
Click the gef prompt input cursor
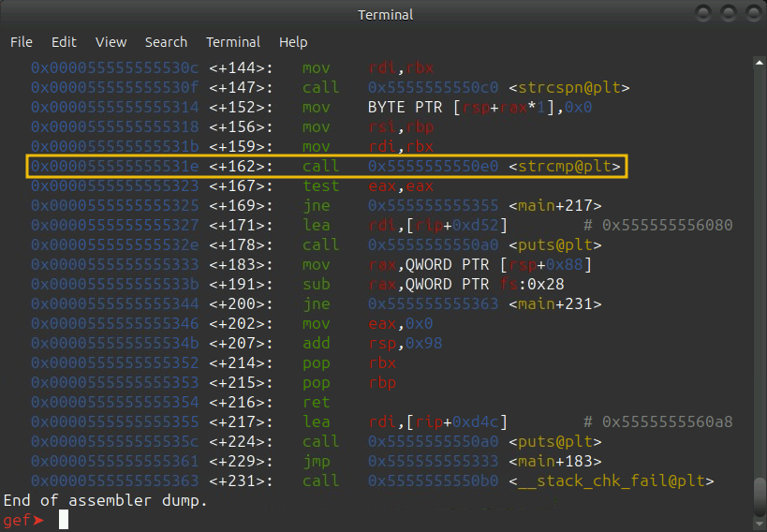pyautogui.click(x=64, y=520)
